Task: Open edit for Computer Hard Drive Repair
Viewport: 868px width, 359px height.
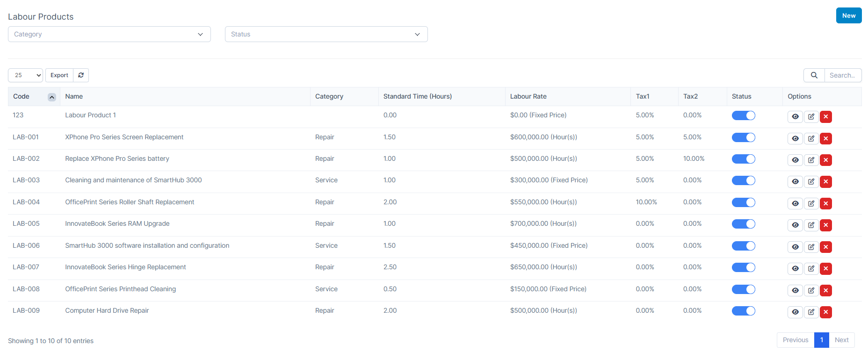Action: click(x=811, y=312)
